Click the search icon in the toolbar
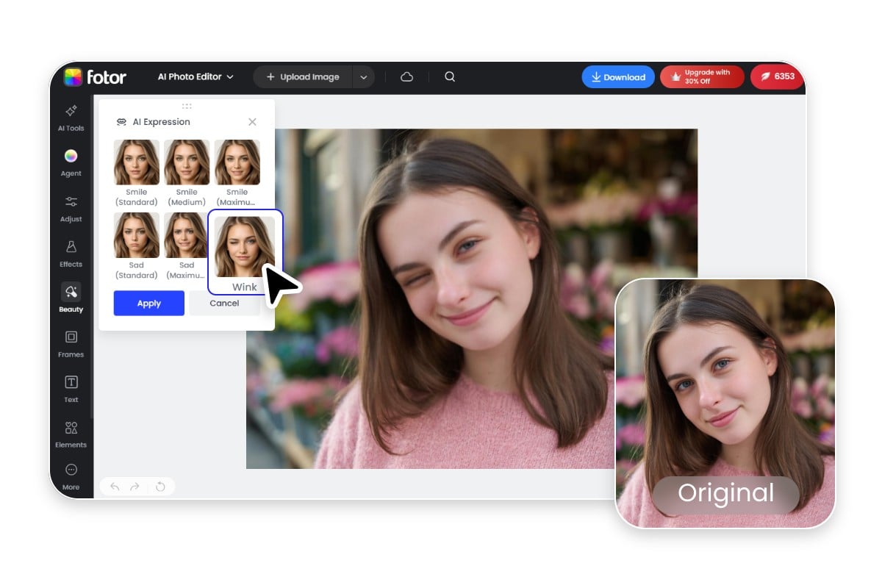 point(449,76)
